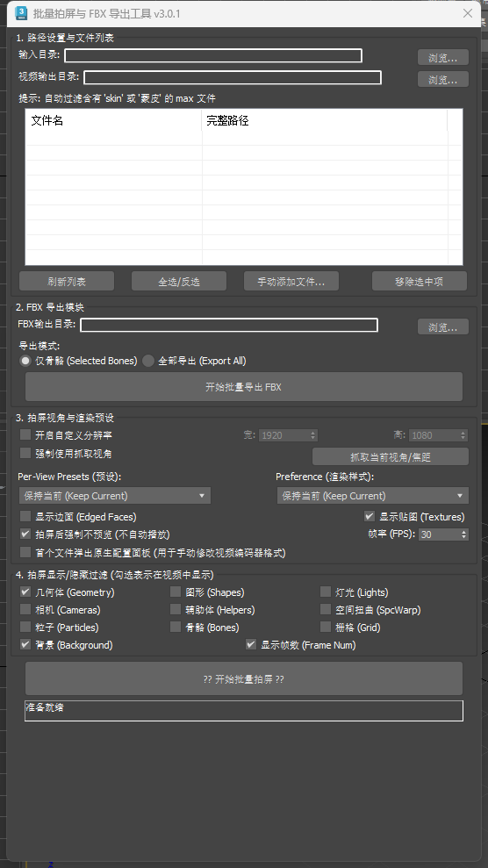The width and height of the screenshot is (488, 868).
Task: Browse for the FBX输出目录 folder
Action: [442, 326]
